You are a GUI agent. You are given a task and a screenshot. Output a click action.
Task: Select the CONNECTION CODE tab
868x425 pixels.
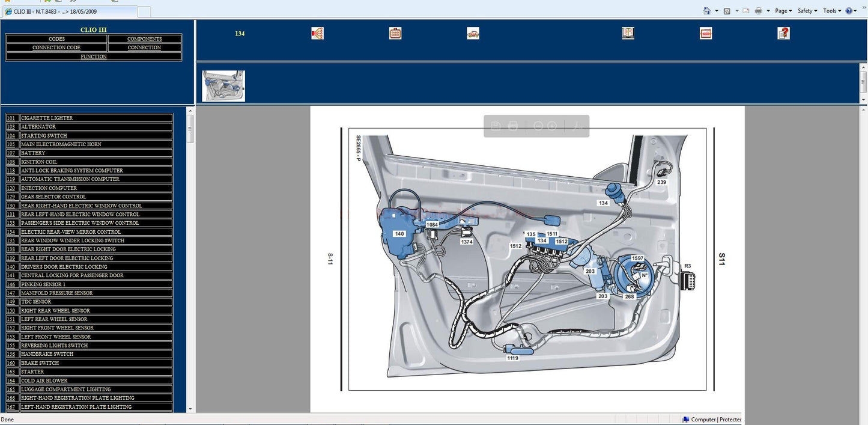[56, 47]
